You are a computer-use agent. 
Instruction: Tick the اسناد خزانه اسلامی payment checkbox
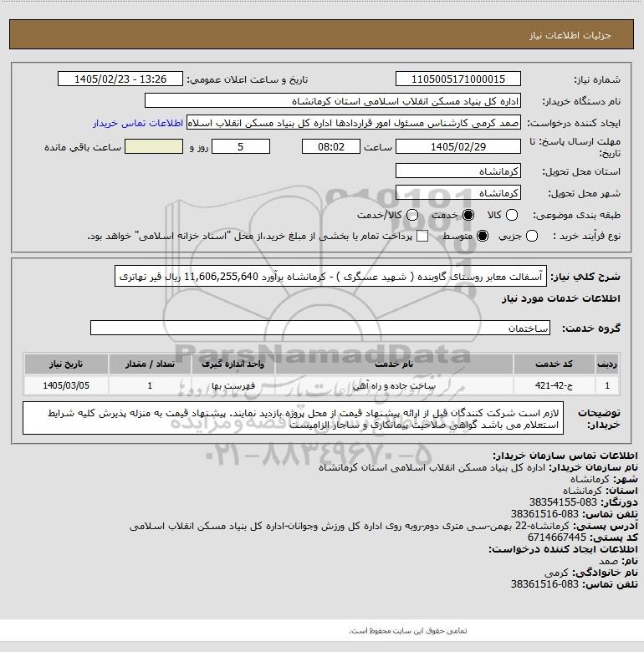point(422,237)
